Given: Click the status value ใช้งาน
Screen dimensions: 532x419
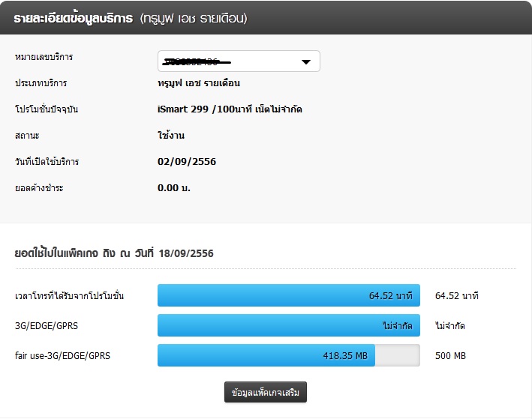Looking at the screenshot, I should tap(171, 135).
